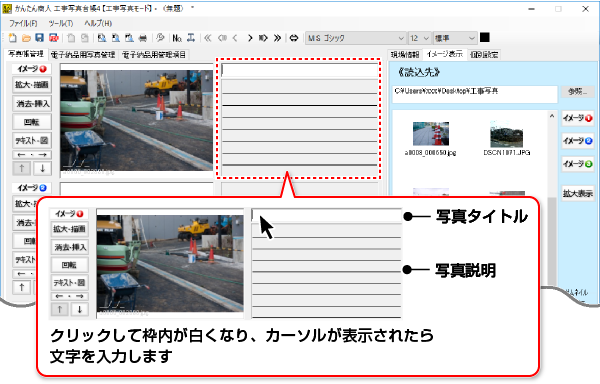
Task: Save with the floppy disk icon
Action: pos(39,38)
